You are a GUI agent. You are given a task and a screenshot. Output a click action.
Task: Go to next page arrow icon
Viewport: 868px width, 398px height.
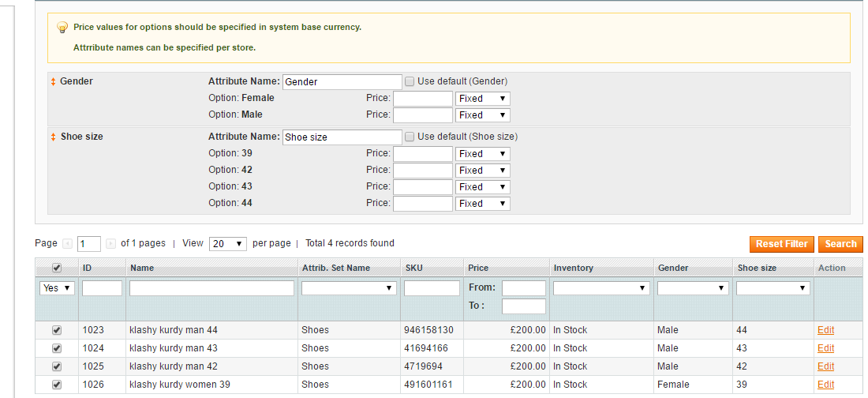tap(110, 244)
